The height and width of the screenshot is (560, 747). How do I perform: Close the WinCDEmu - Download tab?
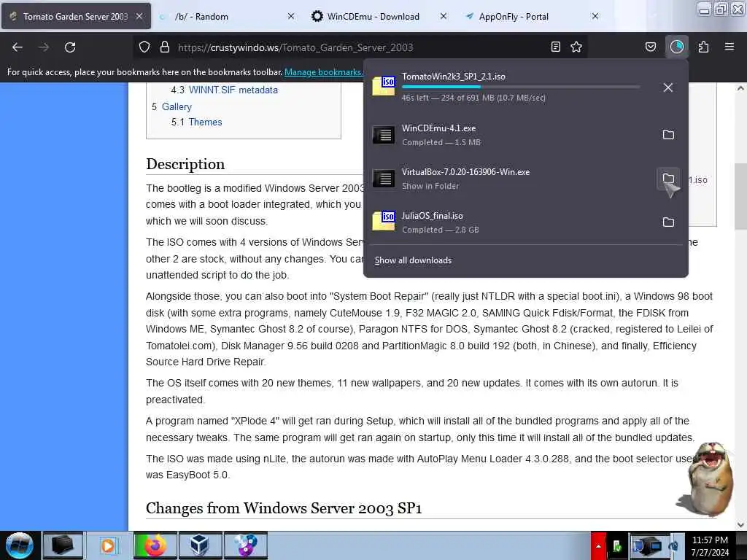[444, 16]
